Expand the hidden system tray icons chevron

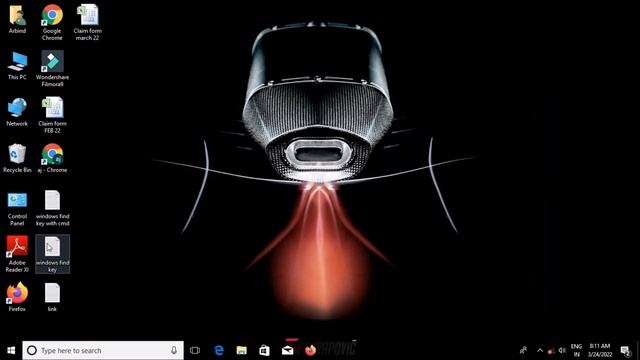[x=540, y=350]
